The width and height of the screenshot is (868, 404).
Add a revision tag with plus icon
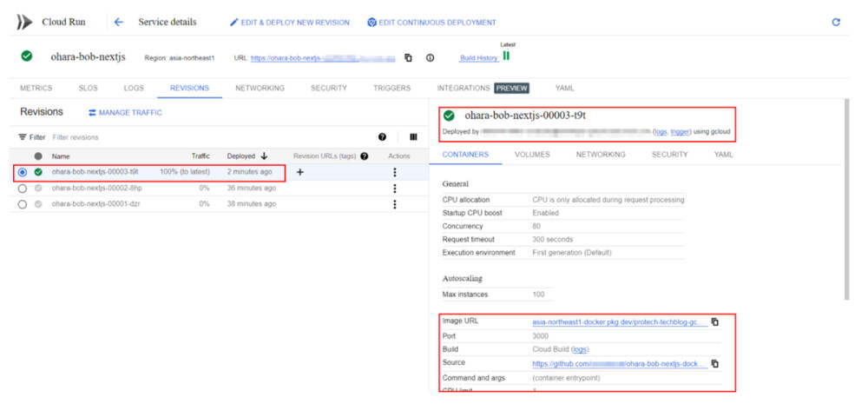click(300, 172)
